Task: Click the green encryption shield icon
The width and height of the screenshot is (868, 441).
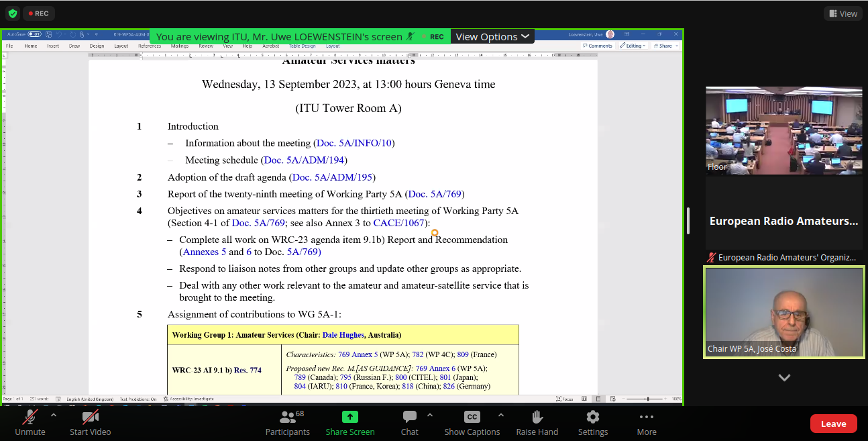Action: tap(13, 13)
